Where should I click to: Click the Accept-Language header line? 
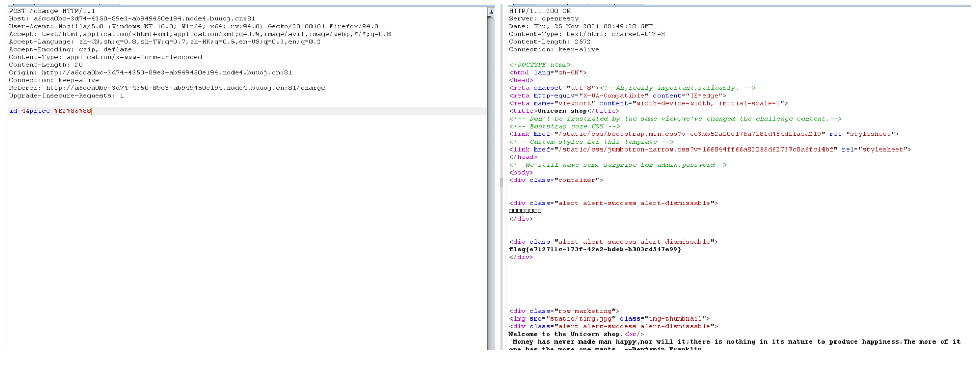click(x=165, y=42)
